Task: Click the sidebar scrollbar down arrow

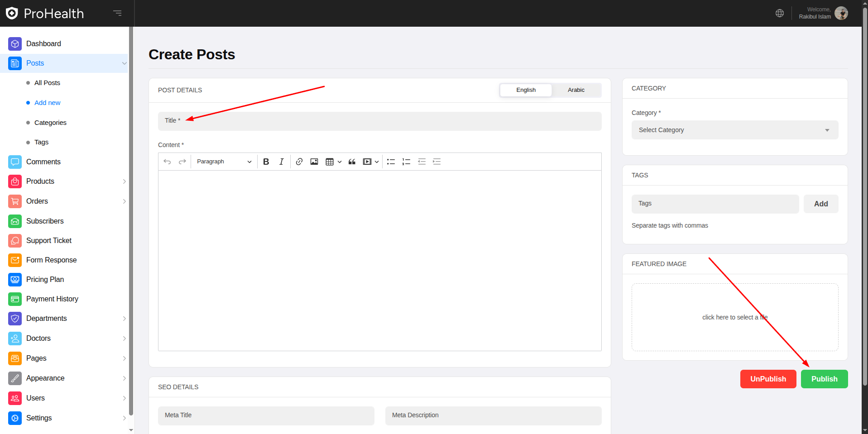Action: [131, 430]
